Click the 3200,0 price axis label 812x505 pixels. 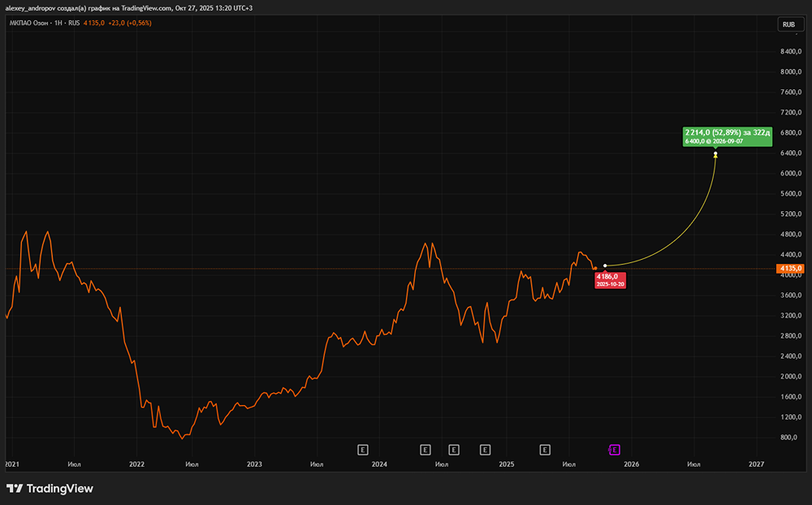click(x=791, y=316)
